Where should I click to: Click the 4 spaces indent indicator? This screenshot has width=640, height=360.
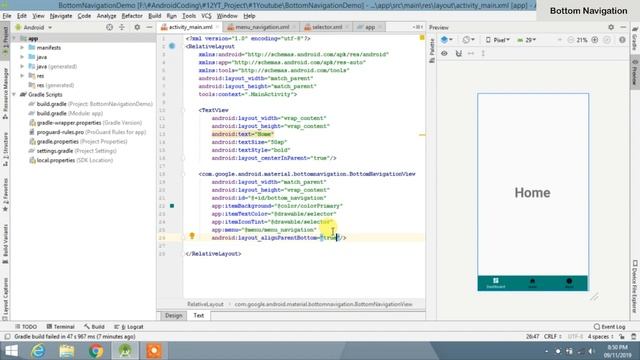[600, 337]
